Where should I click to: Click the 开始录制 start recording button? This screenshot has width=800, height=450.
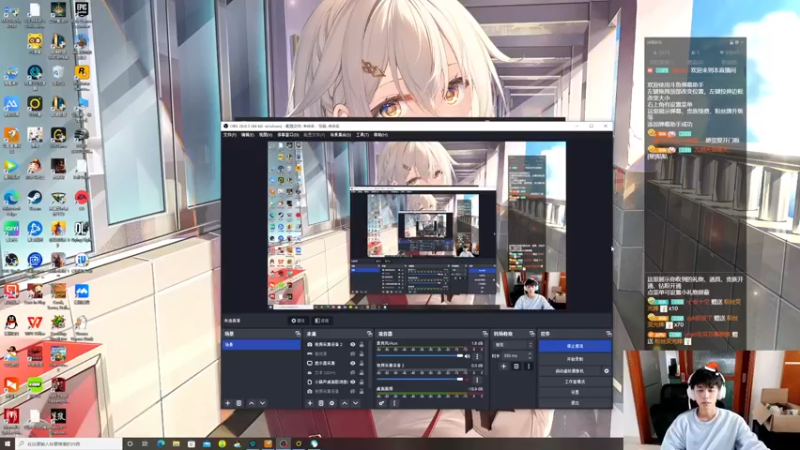(575, 359)
